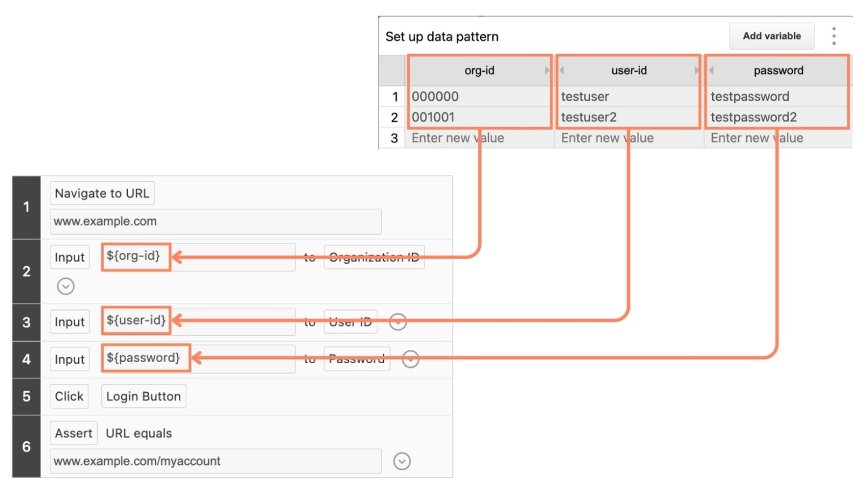This screenshot has width=868, height=491.
Task: Select the testuser2 cell in row 2
Action: click(628, 117)
